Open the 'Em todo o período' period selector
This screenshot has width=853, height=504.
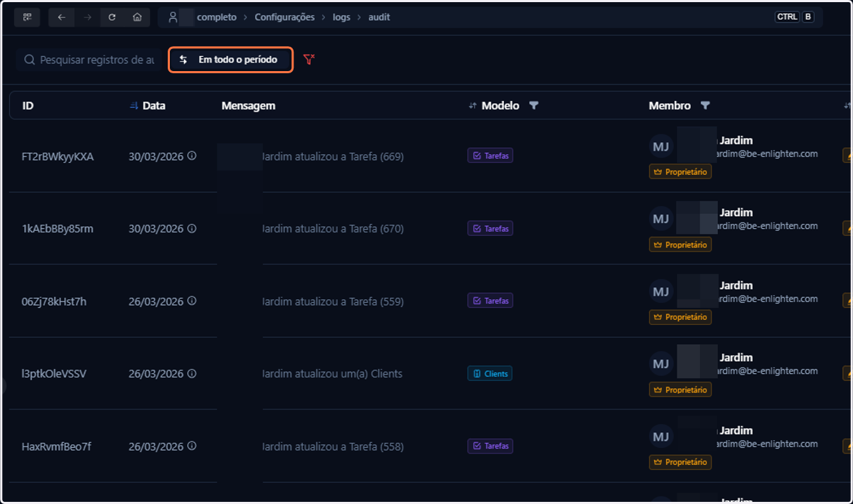(x=231, y=60)
